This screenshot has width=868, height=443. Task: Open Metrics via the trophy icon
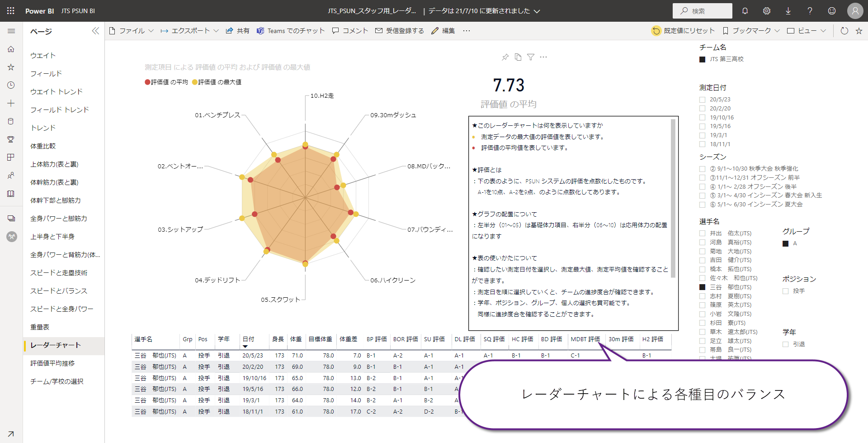pos(11,139)
